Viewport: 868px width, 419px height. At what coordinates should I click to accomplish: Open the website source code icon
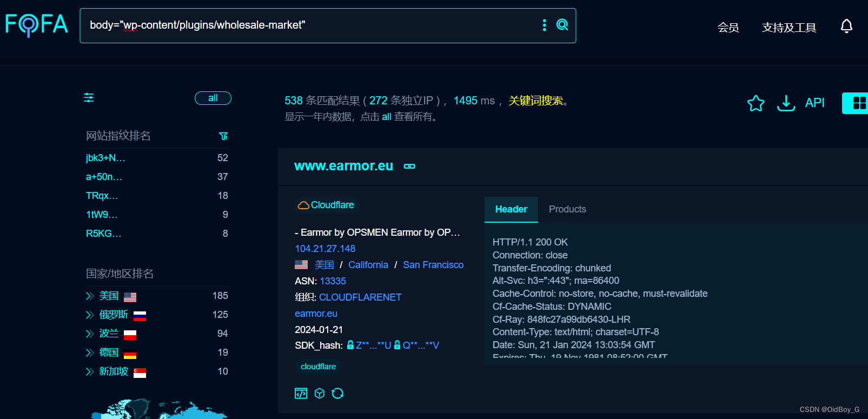click(x=301, y=394)
